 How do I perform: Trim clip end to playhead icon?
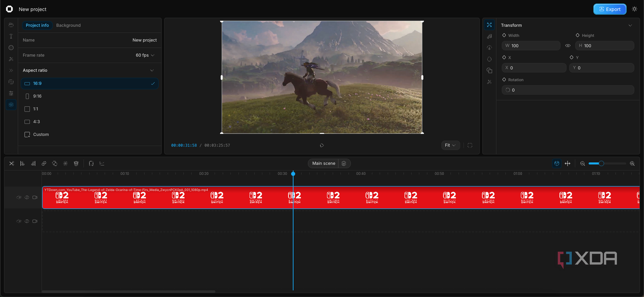point(33,163)
